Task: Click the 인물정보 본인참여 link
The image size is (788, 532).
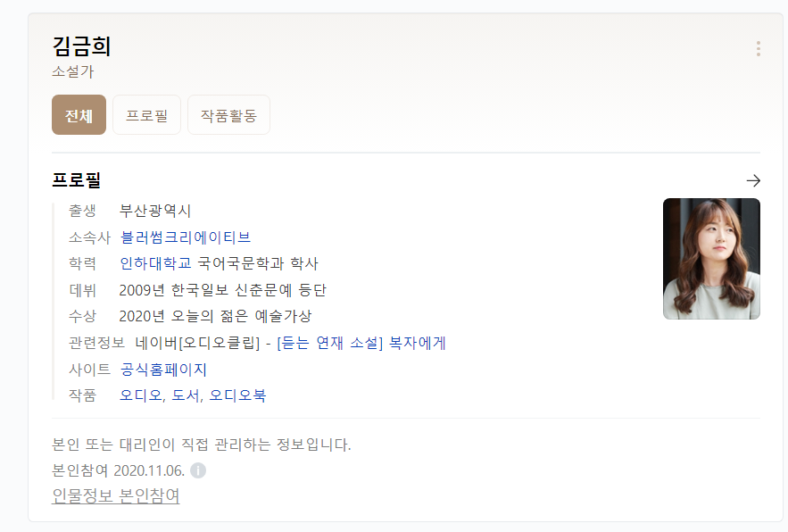Action: [116, 495]
